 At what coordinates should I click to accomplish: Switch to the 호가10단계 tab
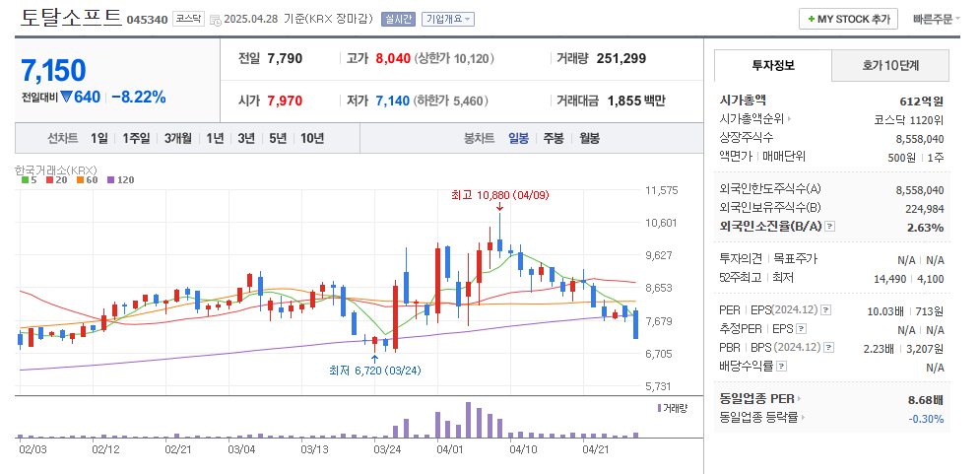click(x=890, y=66)
